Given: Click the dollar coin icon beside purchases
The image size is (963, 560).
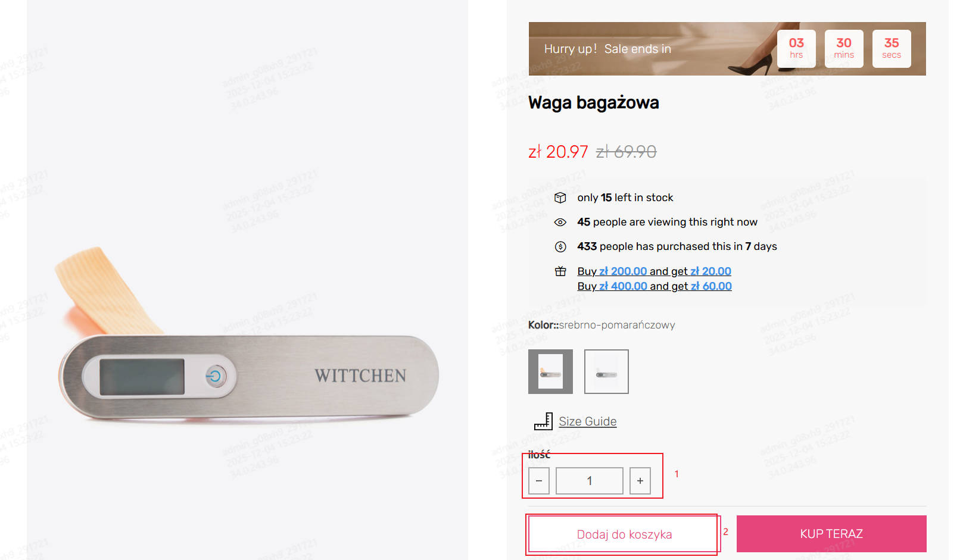Looking at the screenshot, I should coord(560,246).
